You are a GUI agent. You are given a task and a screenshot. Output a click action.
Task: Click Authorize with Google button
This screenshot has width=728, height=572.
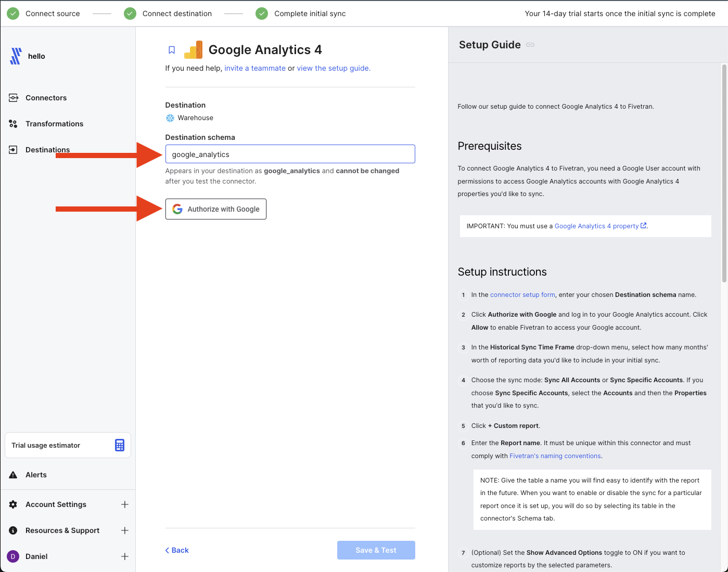tap(216, 209)
